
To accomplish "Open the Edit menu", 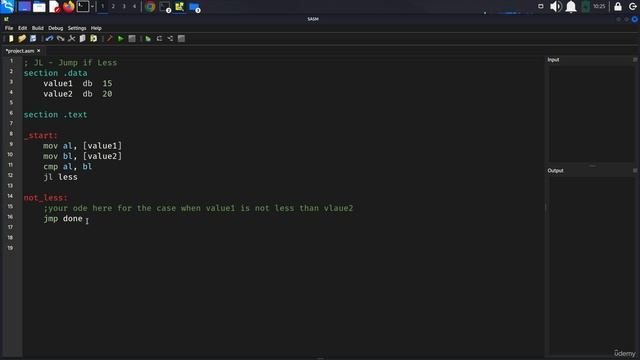I will [22, 28].
